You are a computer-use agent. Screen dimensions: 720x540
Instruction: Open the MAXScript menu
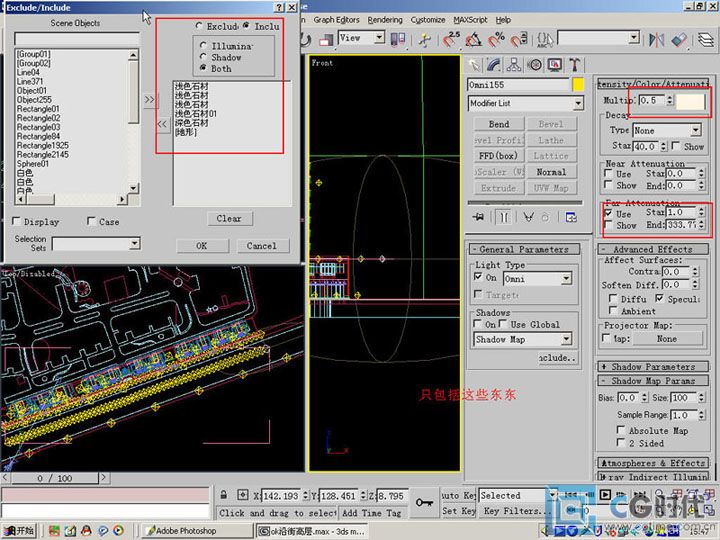point(470,20)
